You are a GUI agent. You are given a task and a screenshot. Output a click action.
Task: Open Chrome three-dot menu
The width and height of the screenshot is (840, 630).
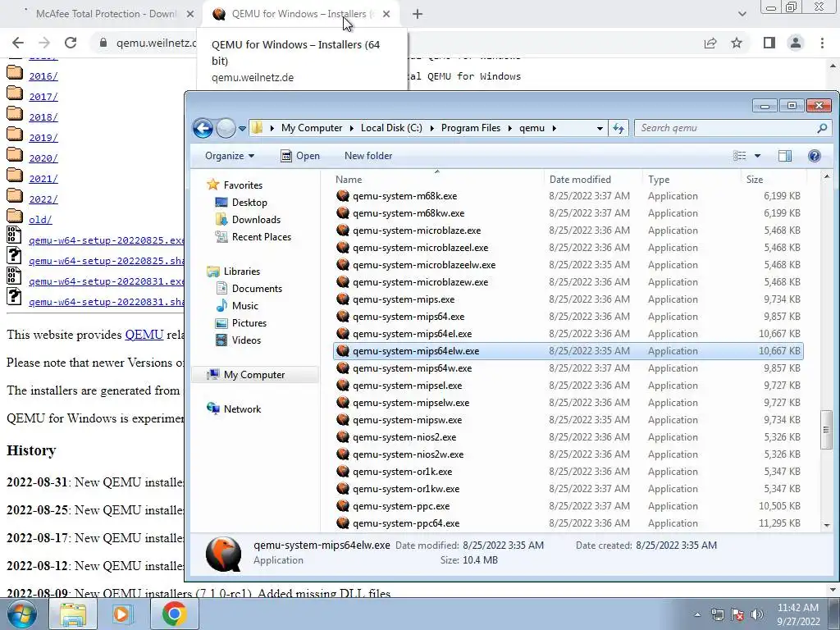coord(822,43)
